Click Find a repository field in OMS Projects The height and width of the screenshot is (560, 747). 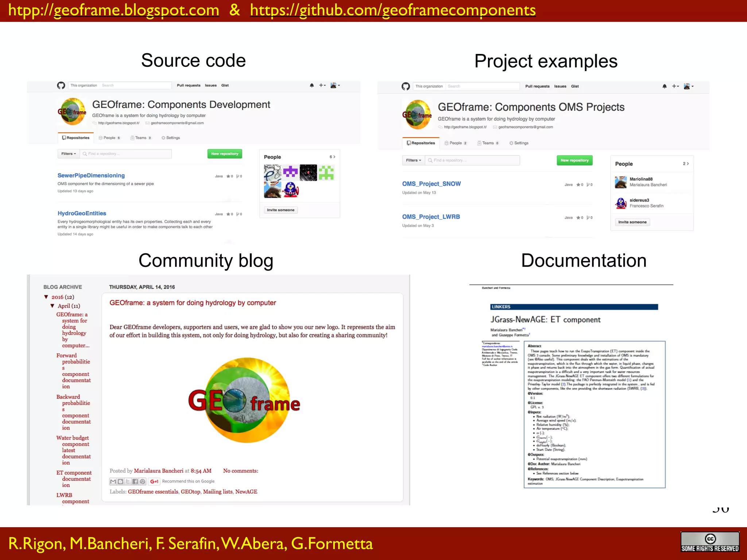click(x=473, y=160)
